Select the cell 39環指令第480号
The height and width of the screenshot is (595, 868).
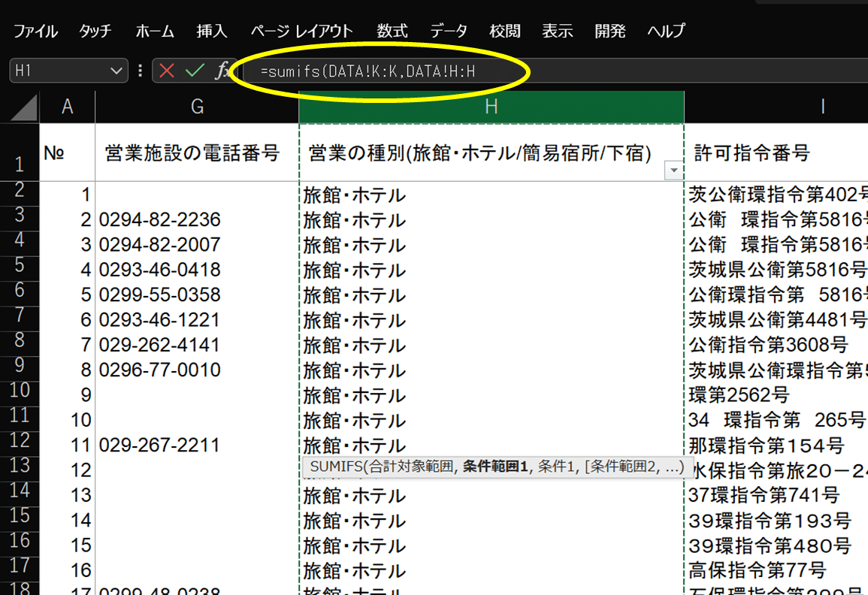click(776, 545)
